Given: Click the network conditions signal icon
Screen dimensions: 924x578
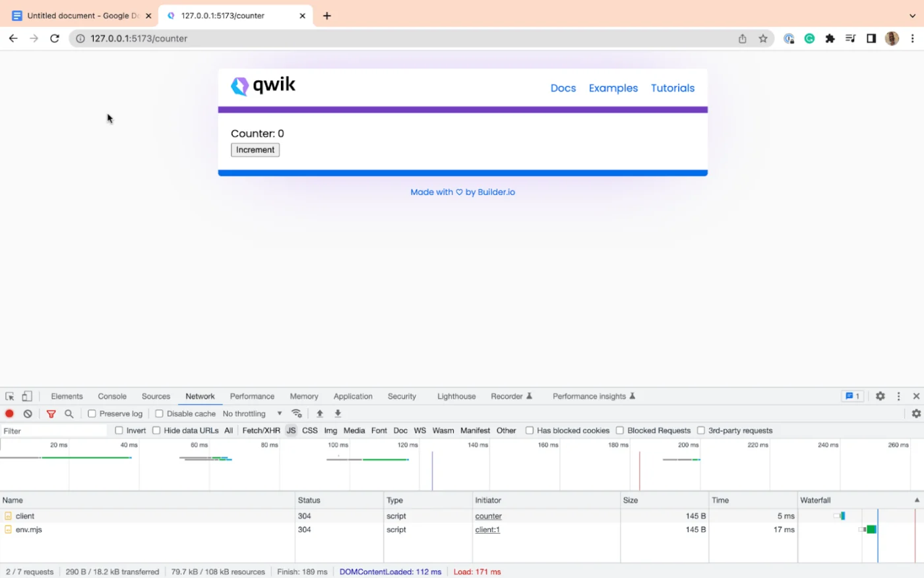Looking at the screenshot, I should coord(297,413).
